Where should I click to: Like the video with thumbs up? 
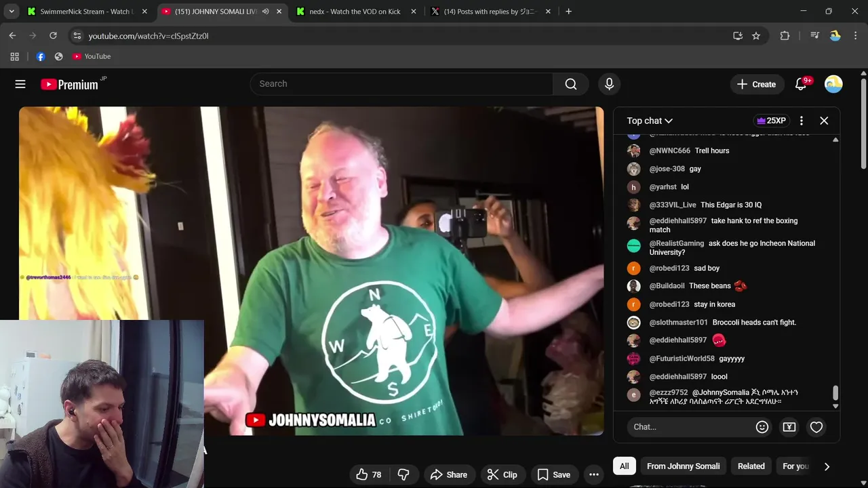(x=369, y=474)
